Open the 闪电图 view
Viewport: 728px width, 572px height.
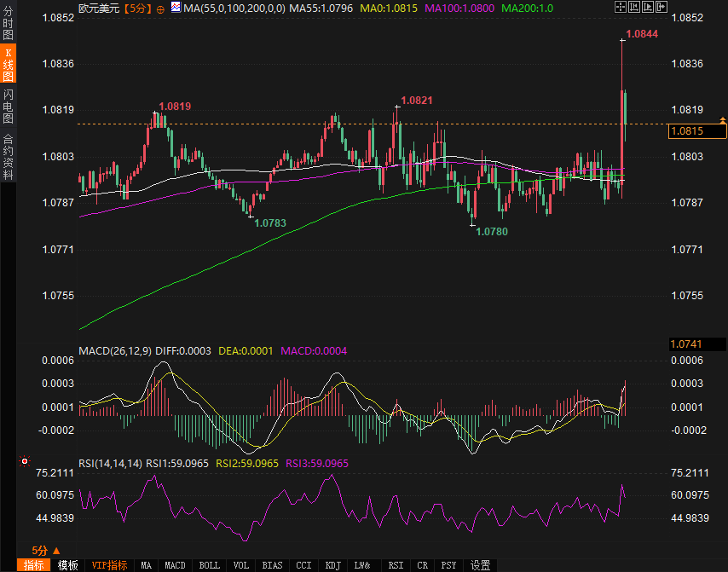8,106
